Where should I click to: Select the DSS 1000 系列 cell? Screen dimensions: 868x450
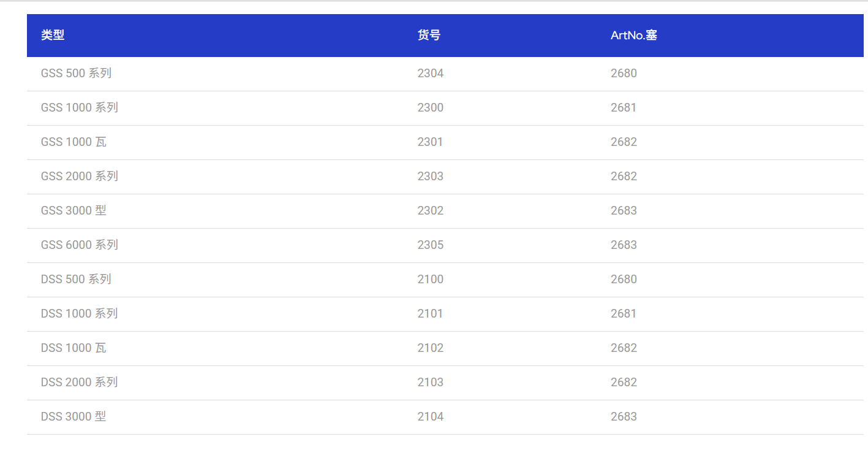point(79,314)
